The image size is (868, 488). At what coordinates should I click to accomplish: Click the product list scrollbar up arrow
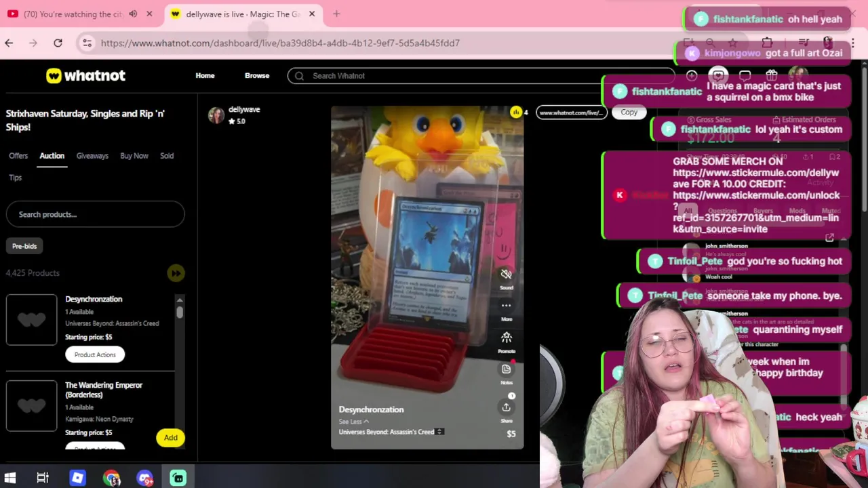pyautogui.click(x=180, y=300)
